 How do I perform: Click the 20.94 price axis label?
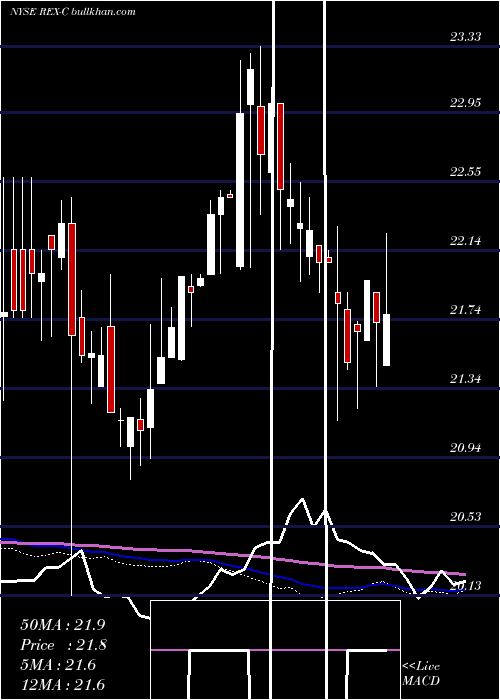pos(466,448)
